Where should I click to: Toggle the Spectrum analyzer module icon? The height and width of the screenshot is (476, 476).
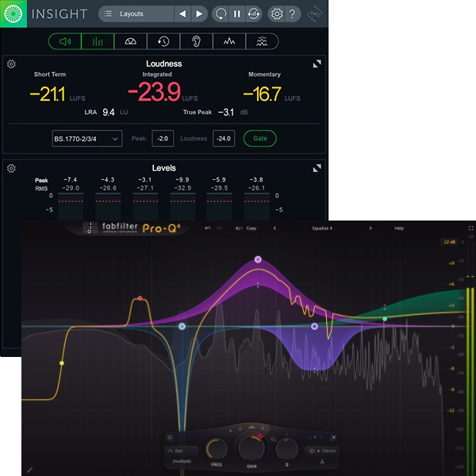point(229,41)
